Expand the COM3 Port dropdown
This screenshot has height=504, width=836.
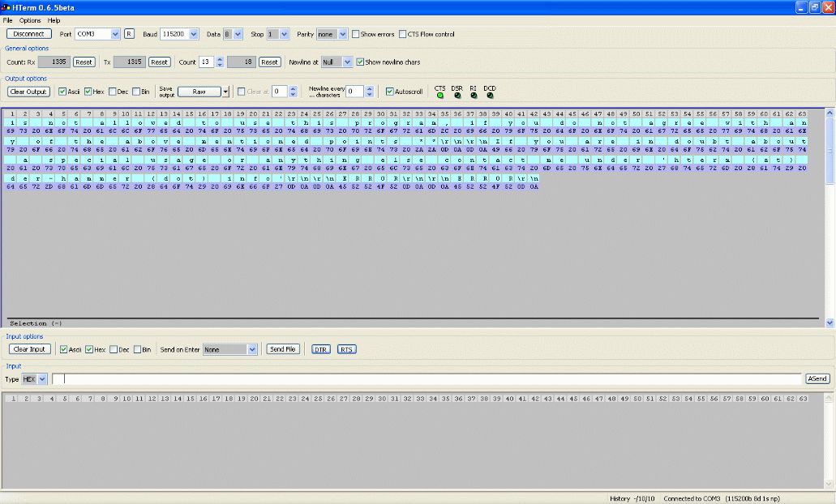[x=114, y=34]
